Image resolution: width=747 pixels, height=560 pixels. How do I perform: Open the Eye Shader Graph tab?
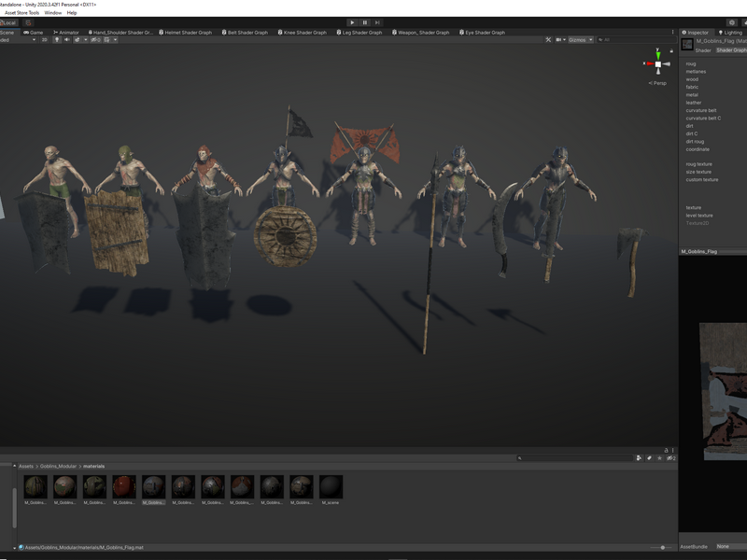[482, 33]
